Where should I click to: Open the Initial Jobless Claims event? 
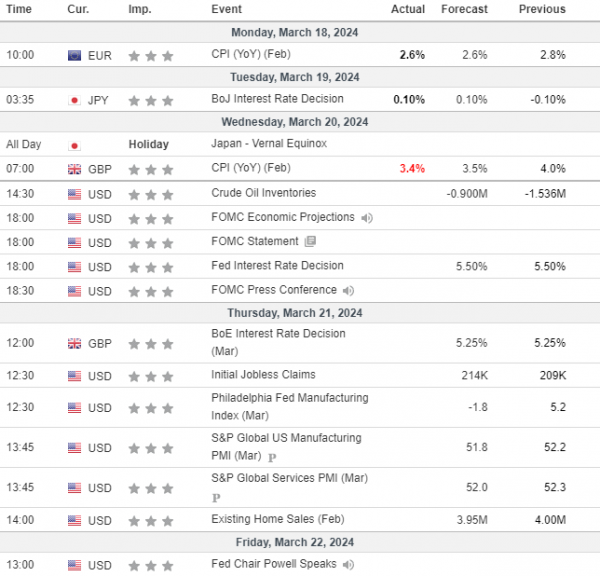click(263, 375)
